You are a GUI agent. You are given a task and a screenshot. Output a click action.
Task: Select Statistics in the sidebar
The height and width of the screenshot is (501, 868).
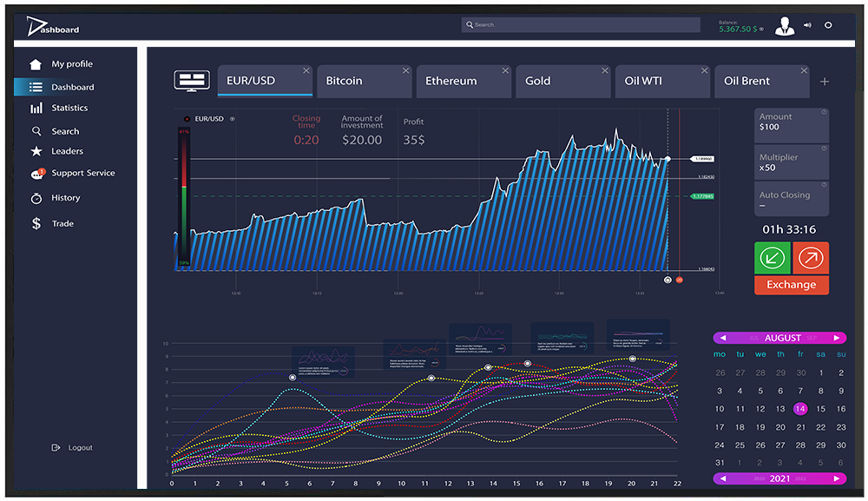tap(69, 109)
